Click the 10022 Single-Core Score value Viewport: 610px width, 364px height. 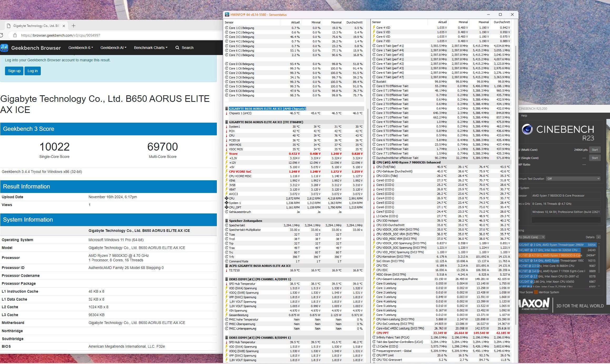tap(54, 147)
